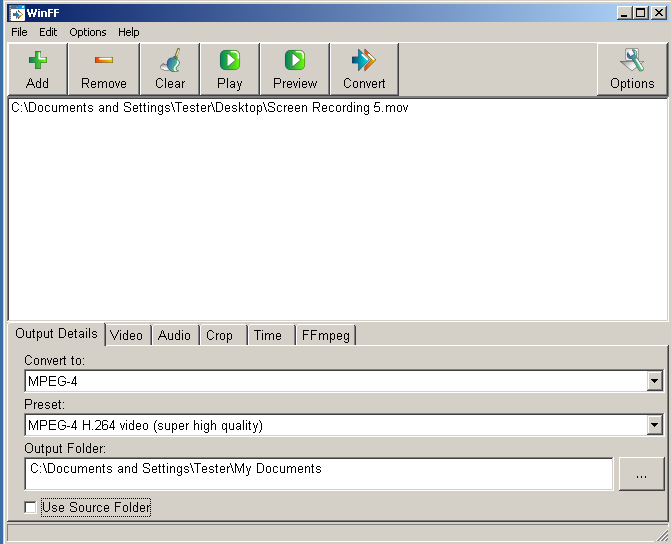Minimize the WinFF window

point(624,13)
